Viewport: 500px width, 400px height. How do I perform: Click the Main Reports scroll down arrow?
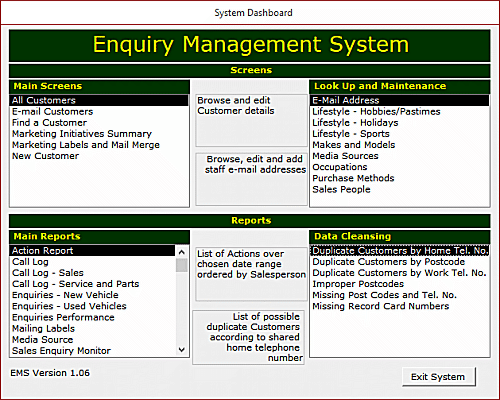point(182,350)
